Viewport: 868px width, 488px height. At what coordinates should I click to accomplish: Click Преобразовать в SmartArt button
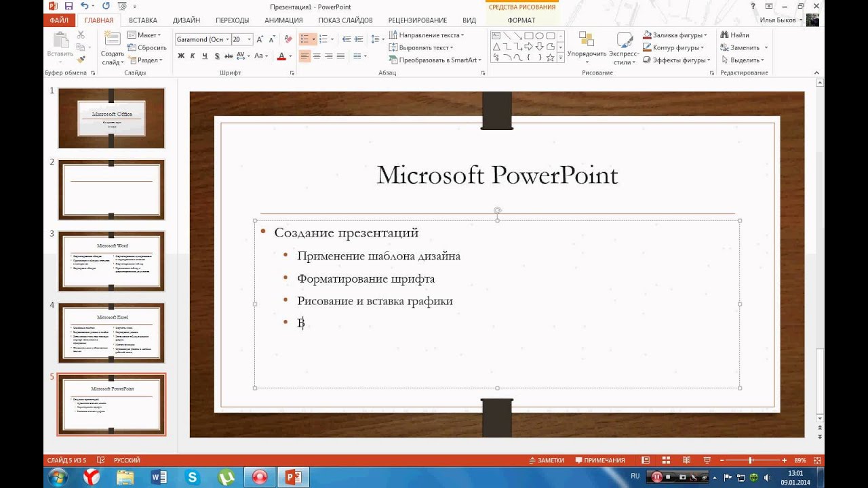pos(435,60)
